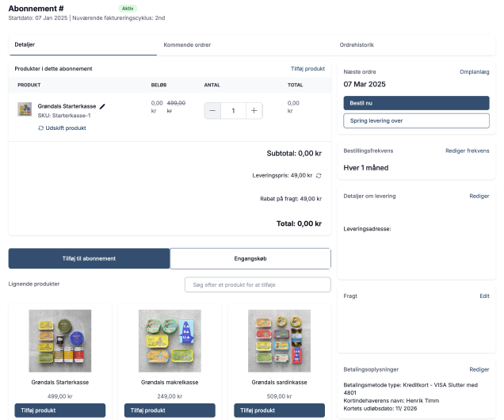This screenshot has height=420, width=504.
Task: Click Spring levering over button
Action: pos(416,120)
